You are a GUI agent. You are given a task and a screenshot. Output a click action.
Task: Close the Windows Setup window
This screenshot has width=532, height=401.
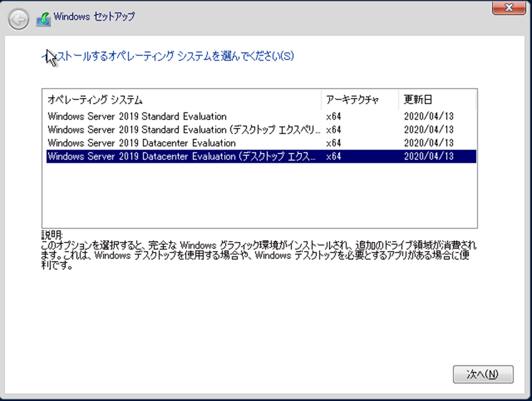(506, 7)
